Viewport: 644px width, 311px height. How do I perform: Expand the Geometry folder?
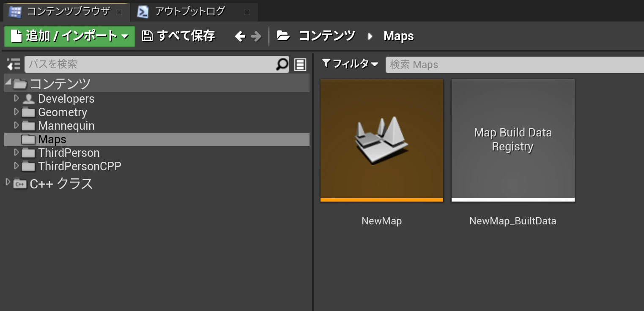[16, 112]
